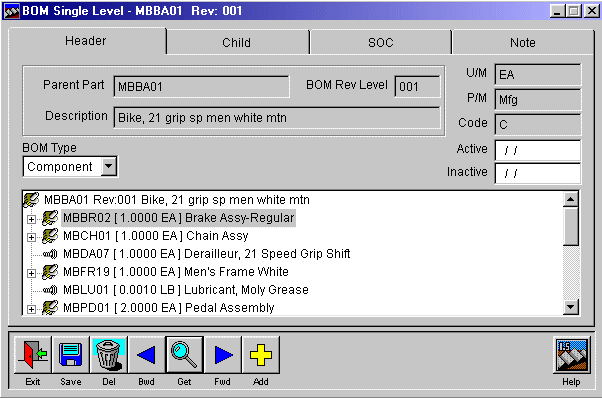Go backward with the Bwd arrow
Image resolution: width=602 pixels, height=398 pixels.
tap(146, 354)
